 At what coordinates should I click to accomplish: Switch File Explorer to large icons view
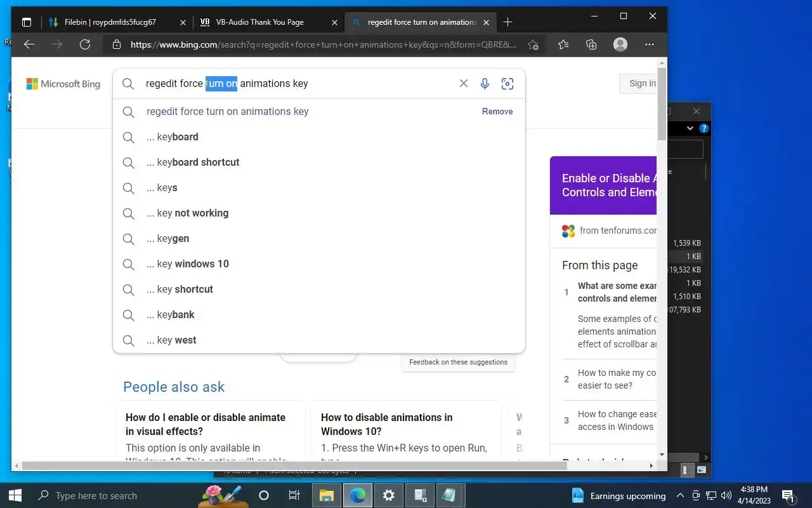702,471
